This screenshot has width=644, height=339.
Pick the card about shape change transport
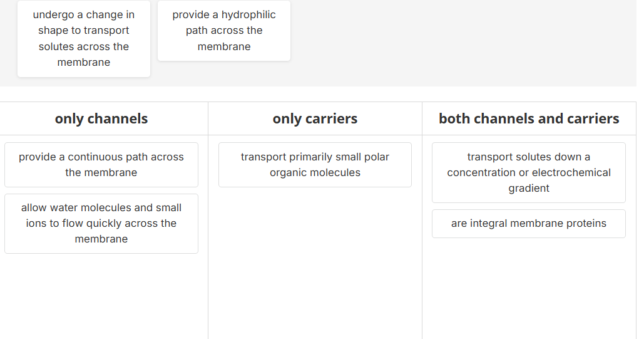(84, 38)
